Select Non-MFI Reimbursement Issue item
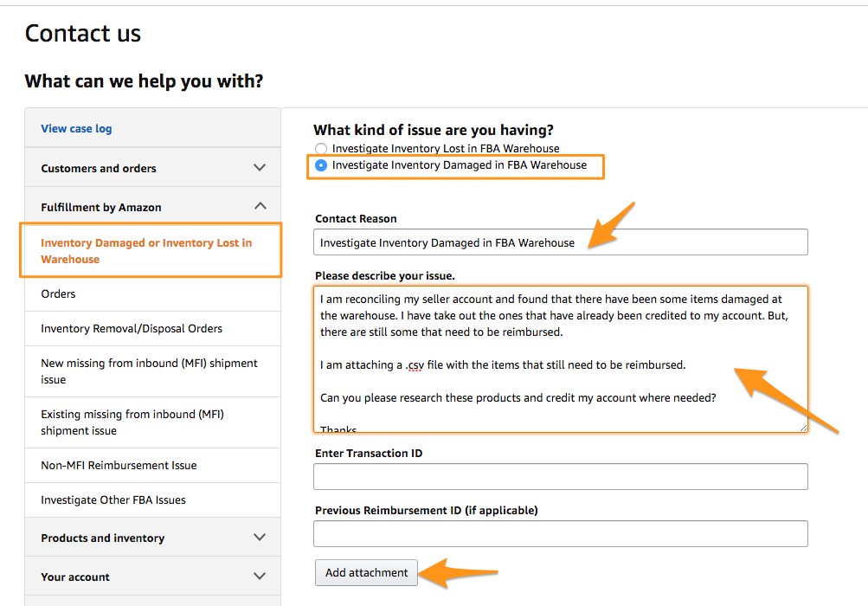 click(x=119, y=466)
